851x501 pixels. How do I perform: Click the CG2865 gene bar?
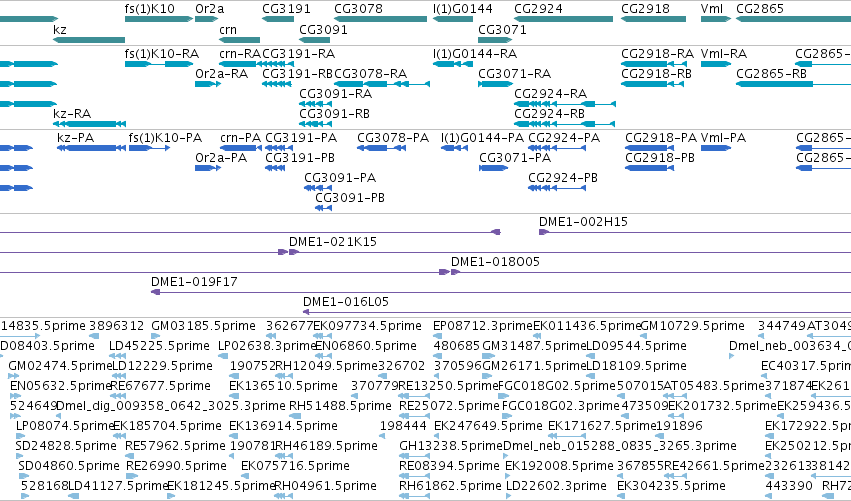[793, 19]
